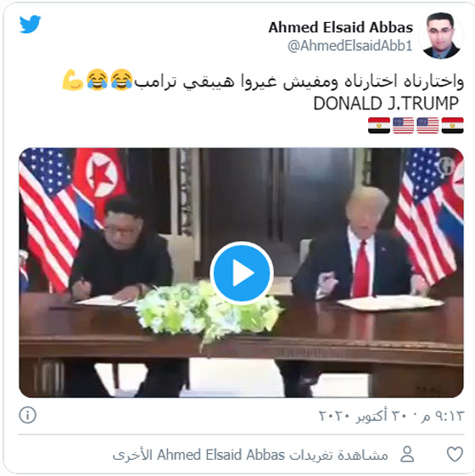View other tweets by Ahmed Elsaid Abbas
475x476 pixels.
[250, 455]
